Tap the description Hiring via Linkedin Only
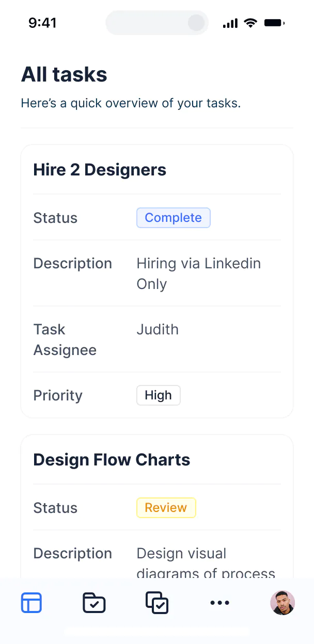This screenshot has height=644, width=314. point(198,273)
